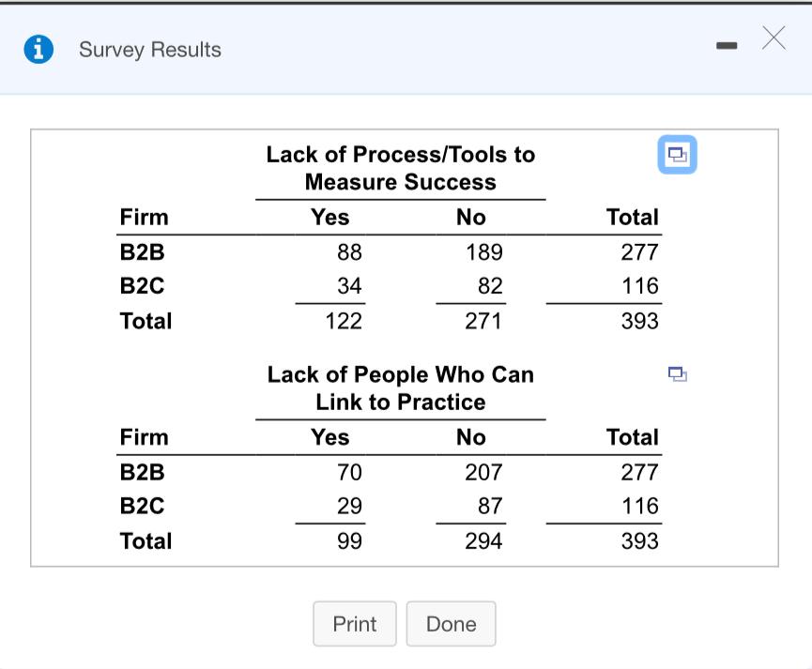Click the B2B Yes value 88
The width and height of the screenshot is (812, 669).
(x=349, y=252)
